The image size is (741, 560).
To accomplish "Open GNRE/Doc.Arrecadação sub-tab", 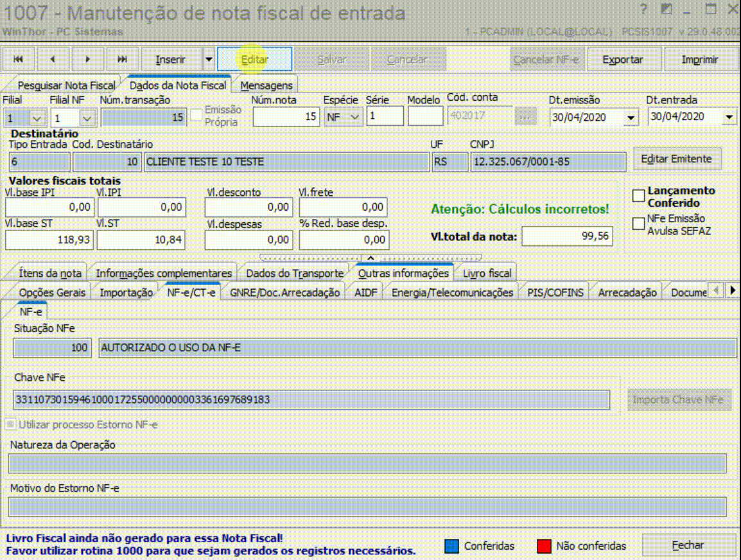I will [284, 293].
